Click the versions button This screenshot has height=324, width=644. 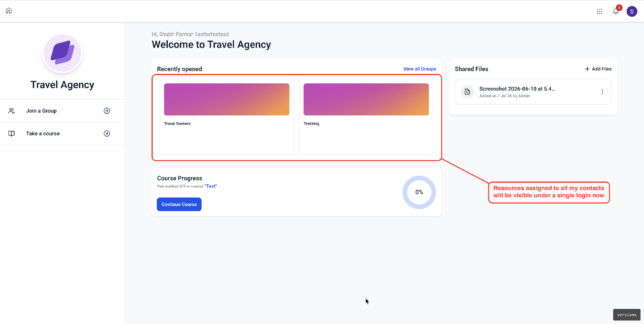(x=627, y=315)
